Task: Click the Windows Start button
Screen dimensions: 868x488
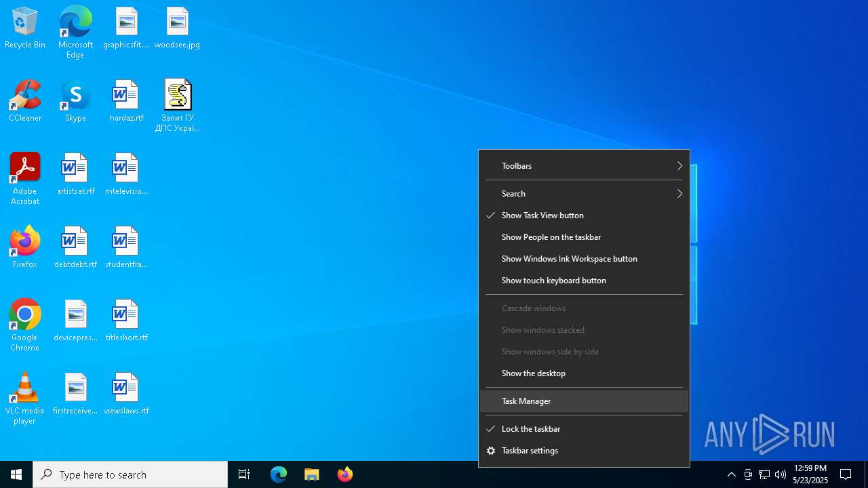Action: (16, 474)
